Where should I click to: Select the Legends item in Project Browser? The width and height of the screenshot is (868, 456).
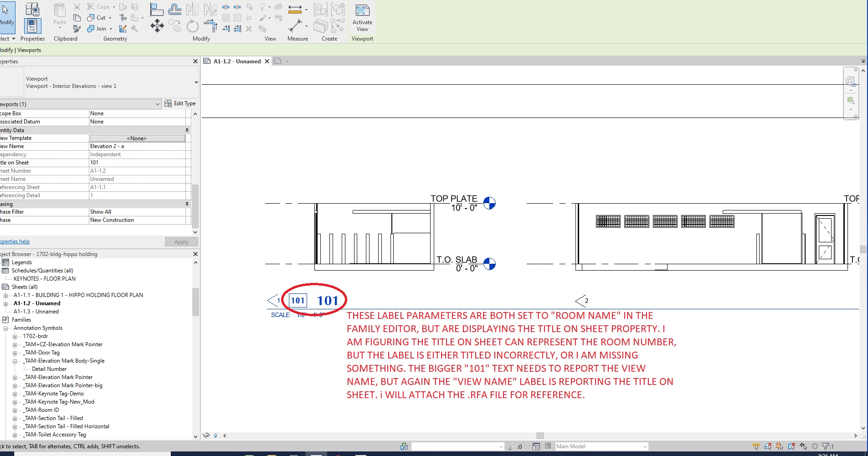(x=22, y=262)
